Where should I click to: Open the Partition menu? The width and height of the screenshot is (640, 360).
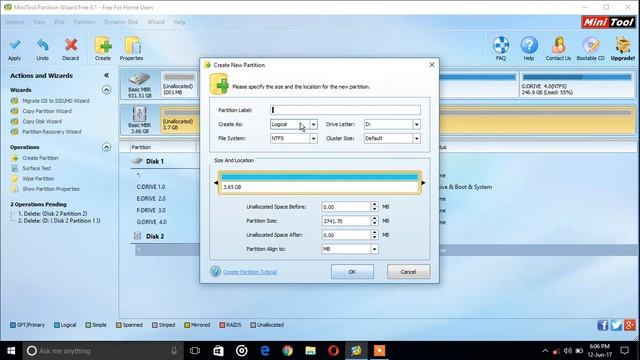[84, 22]
